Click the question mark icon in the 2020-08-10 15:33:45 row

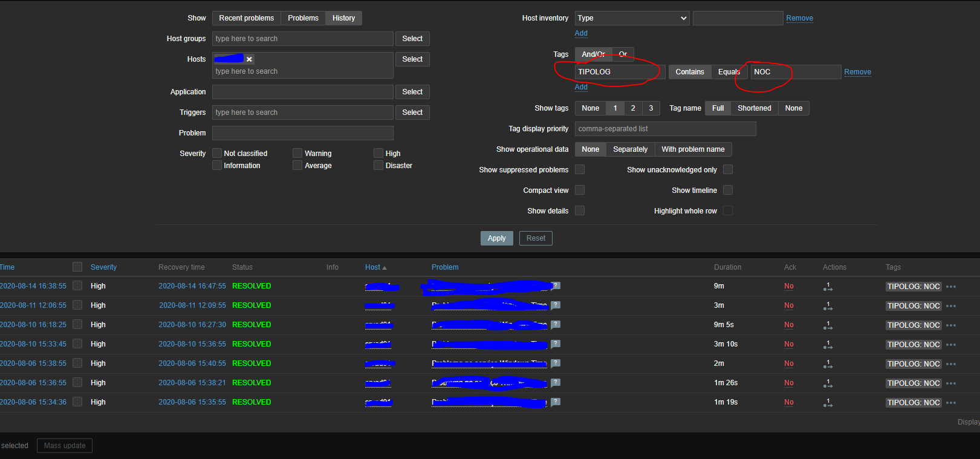click(x=556, y=344)
